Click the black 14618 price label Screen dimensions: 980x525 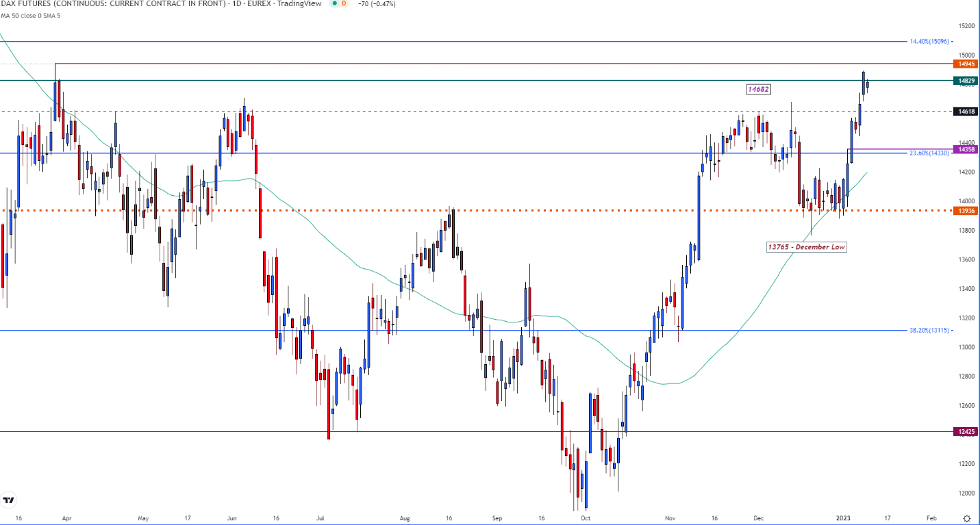pos(967,111)
